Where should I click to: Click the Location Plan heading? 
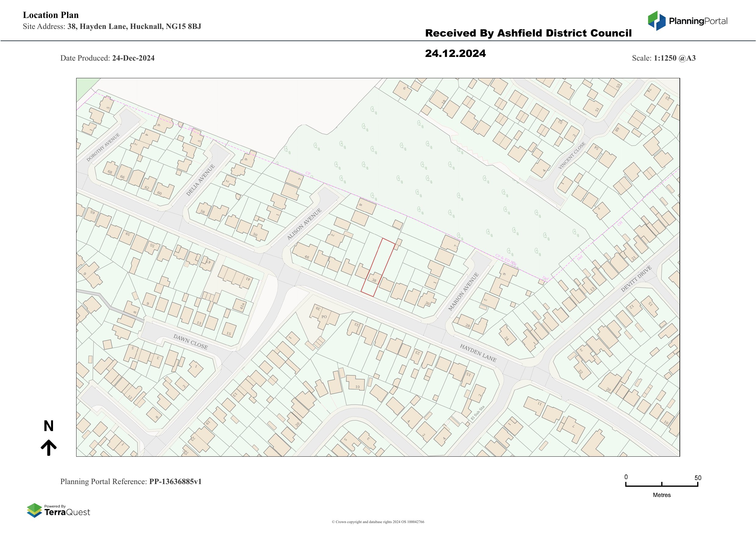click(51, 15)
